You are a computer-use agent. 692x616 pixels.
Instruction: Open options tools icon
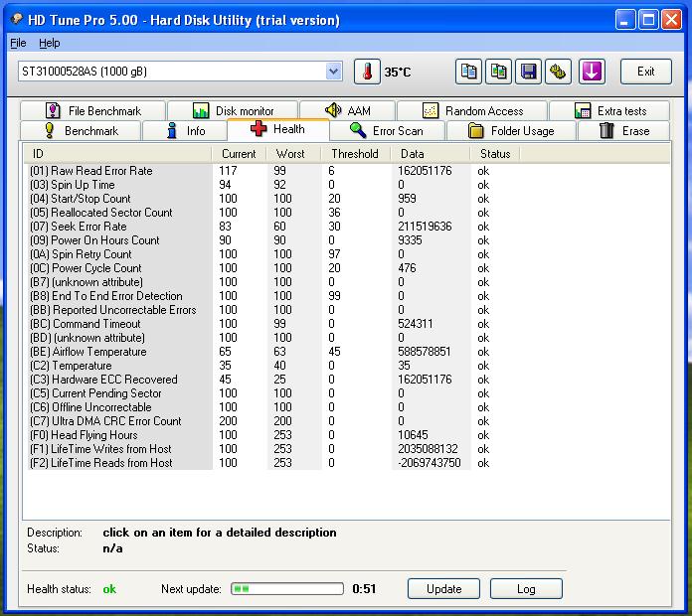[x=558, y=72]
